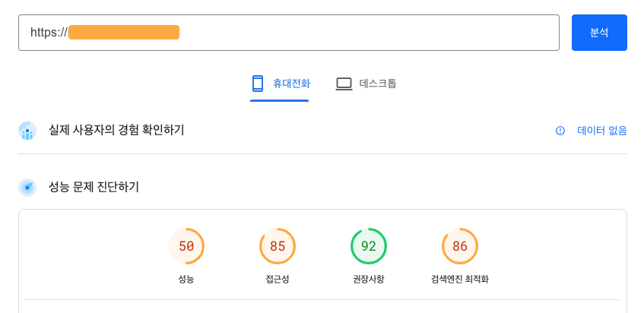Click the 성능 label under the gauge
The image size is (644, 313).
point(186,280)
